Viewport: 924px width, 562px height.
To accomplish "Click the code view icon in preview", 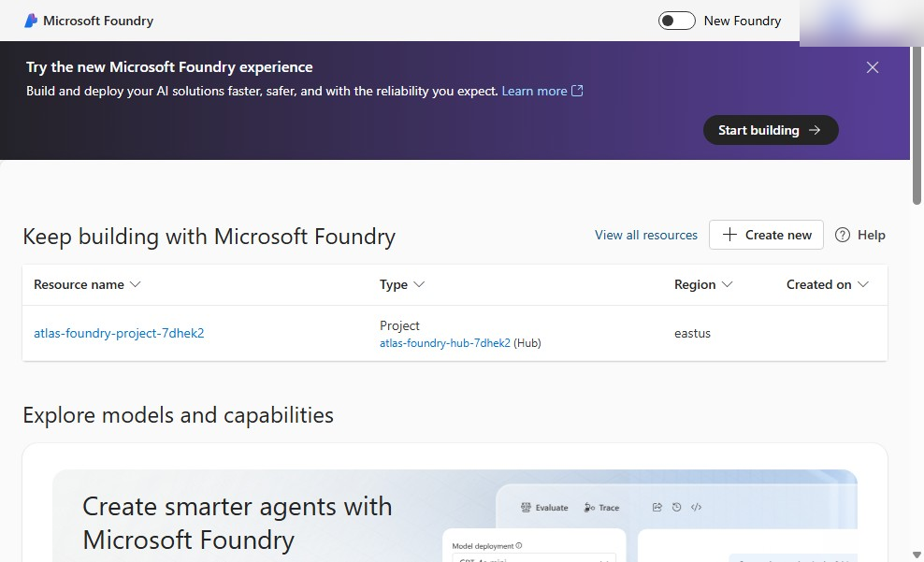I will [x=696, y=507].
